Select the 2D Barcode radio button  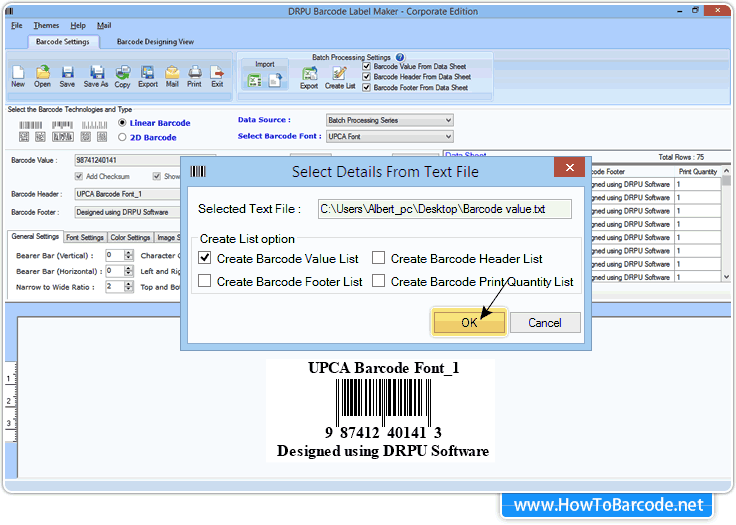[x=122, y=137]
